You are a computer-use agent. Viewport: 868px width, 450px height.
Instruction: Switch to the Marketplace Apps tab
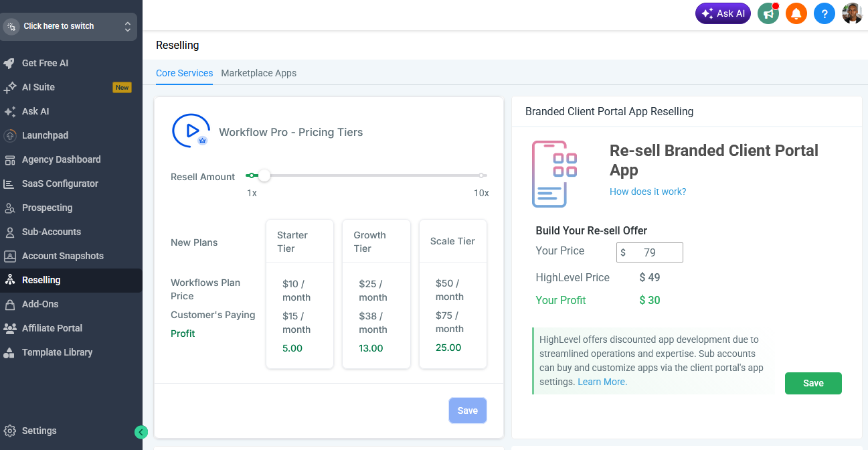pos(258,73)
